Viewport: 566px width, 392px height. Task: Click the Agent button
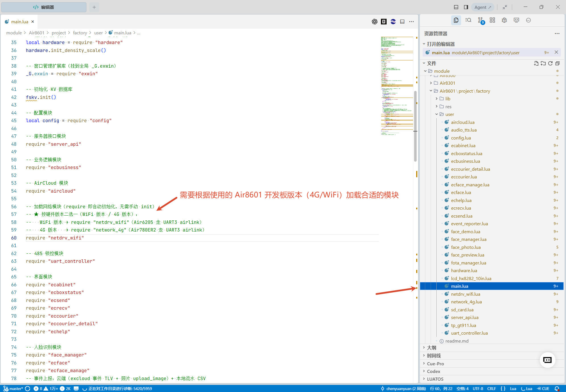pos(483,7)
